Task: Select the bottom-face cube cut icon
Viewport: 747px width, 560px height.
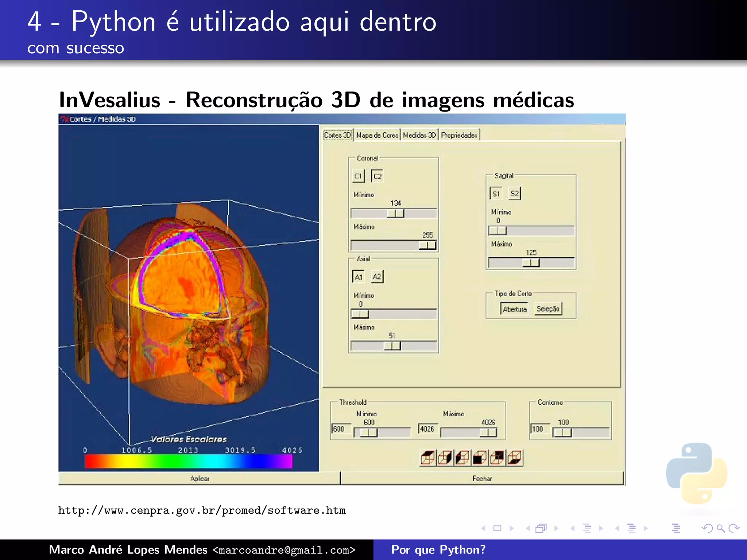Action: tap(515, 458)
